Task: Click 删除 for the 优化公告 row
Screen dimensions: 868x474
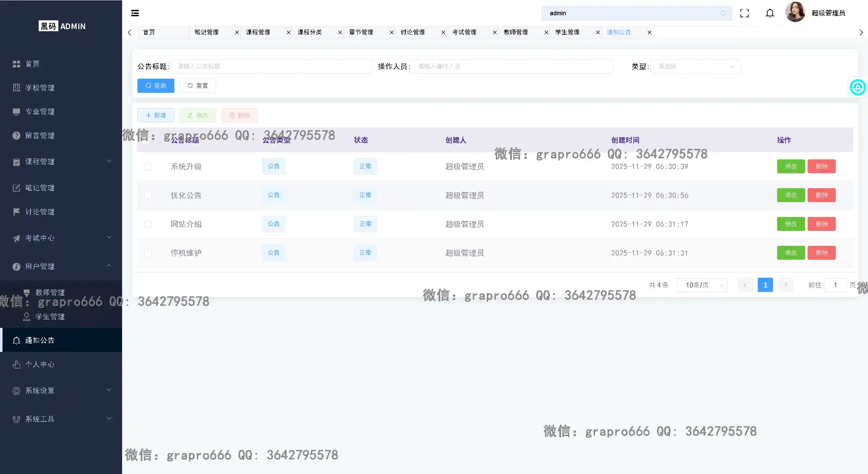Action: pos(822,195)
